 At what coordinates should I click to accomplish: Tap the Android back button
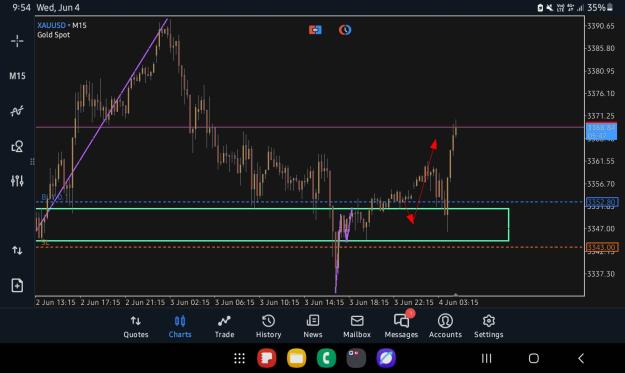tap(581, 358)
